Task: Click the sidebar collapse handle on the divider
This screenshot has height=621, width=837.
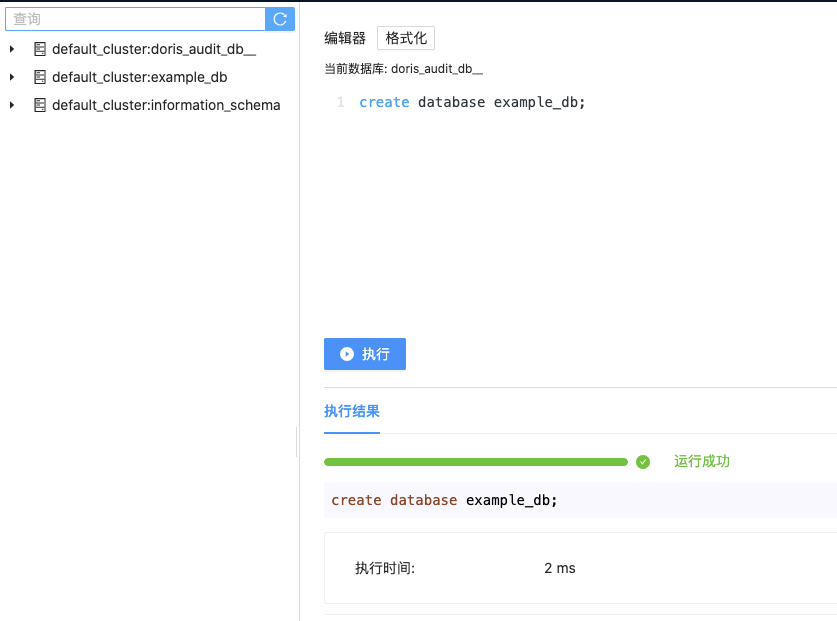Action: 296,442
